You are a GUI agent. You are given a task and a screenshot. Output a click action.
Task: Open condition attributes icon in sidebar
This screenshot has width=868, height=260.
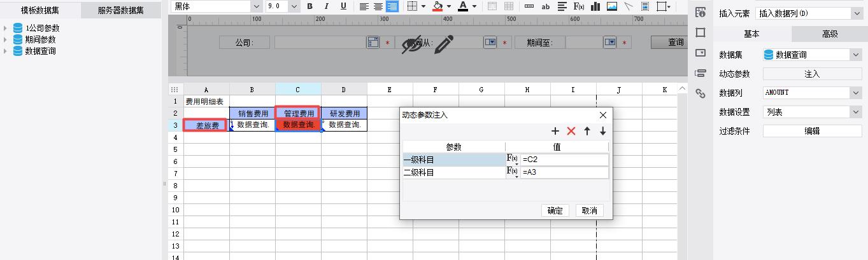click(701, 73)
